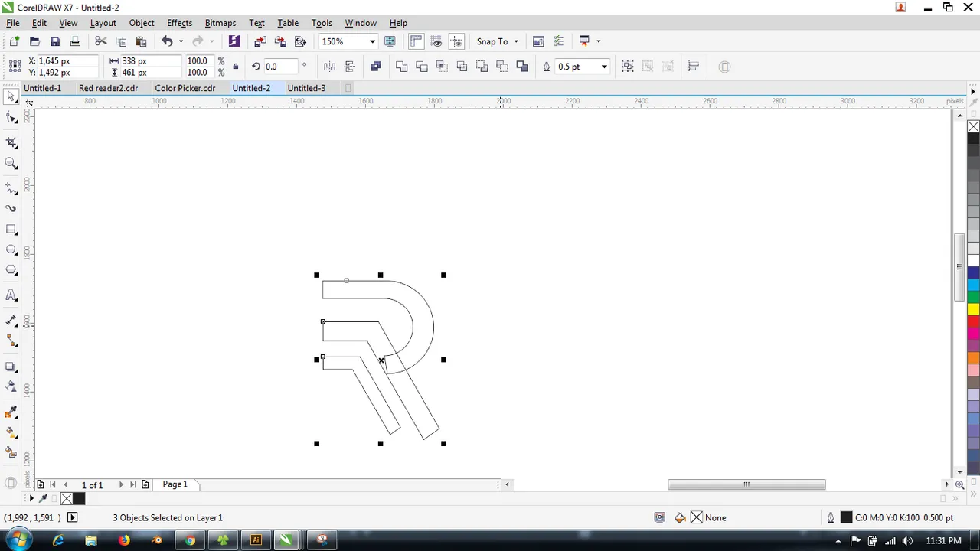The image size is (980, 551).
Task: Open the Effects menu
Action: [x=180, y=23]
